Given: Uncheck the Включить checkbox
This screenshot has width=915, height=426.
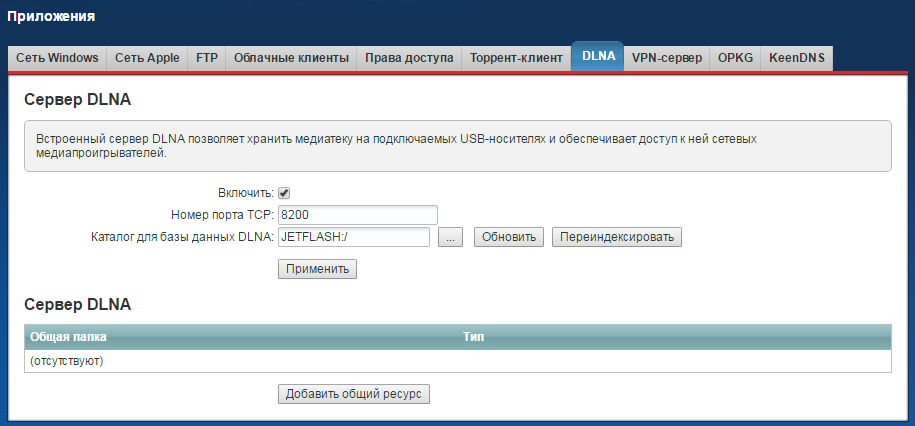Looking at the screenshot, I should tap(284, 193).
